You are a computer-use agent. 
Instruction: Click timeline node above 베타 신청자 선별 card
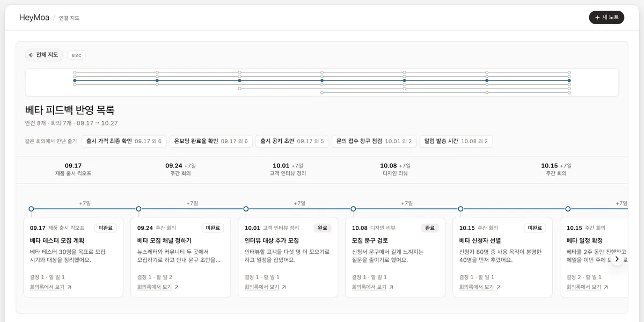click(460, 209)
